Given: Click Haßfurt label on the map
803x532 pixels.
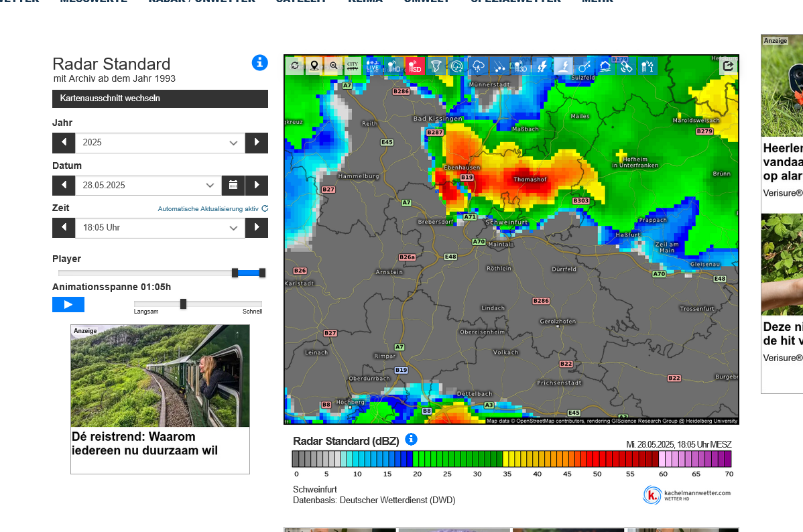Looking at the screenshot, I should tap(627, 235).
